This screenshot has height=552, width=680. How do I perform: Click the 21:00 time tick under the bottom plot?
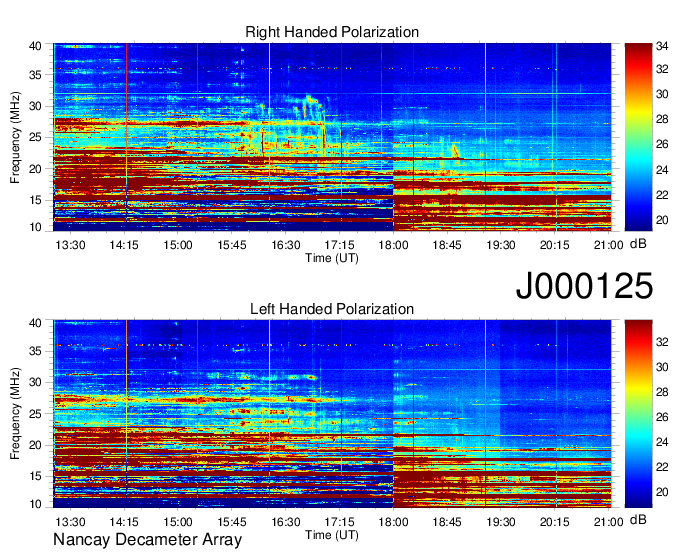pos(608,522)
